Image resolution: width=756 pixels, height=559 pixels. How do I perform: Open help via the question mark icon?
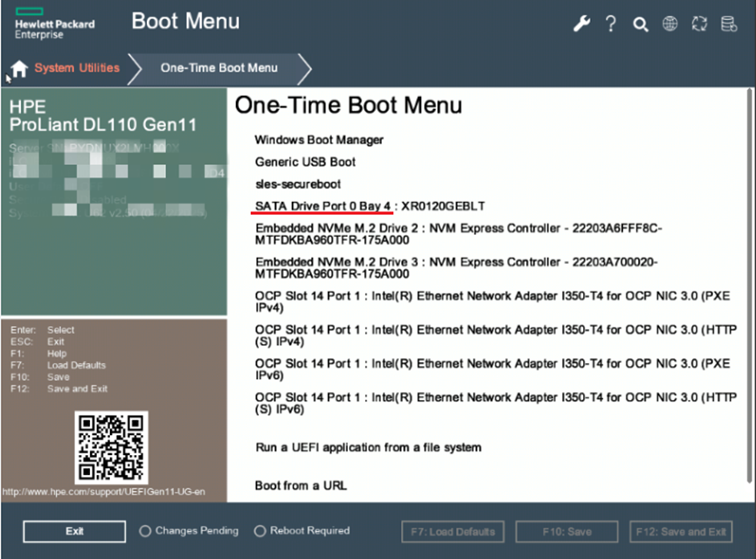[611, 23]
